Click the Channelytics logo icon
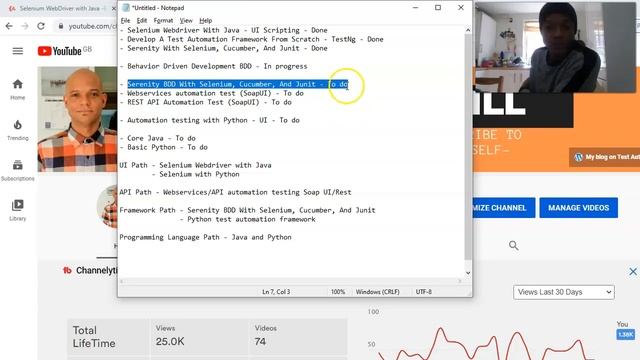This screenshot has width=640, height=360. pos(67,270)
